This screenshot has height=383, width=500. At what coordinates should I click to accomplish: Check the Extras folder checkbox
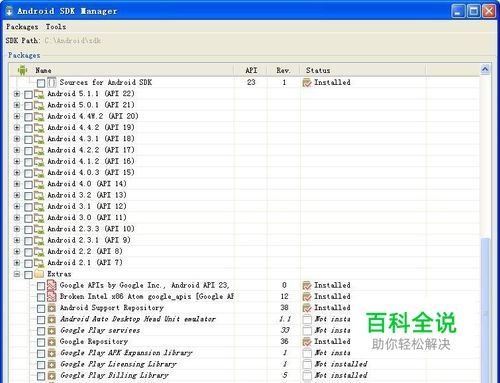tap(28, 275)
